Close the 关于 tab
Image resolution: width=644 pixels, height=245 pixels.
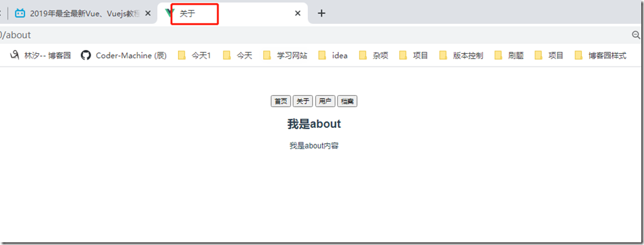pos(298,13)
